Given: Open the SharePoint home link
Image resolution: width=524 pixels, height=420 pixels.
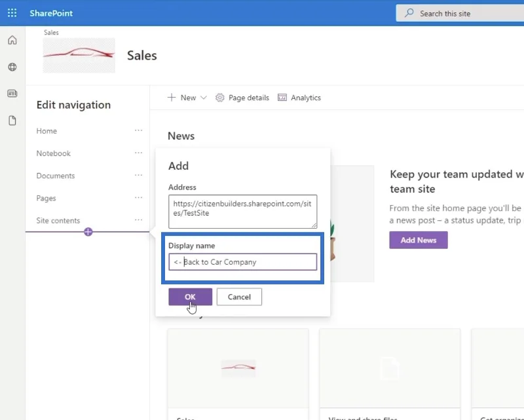Looking at the screenshot, I should click(x=51, y=13).
